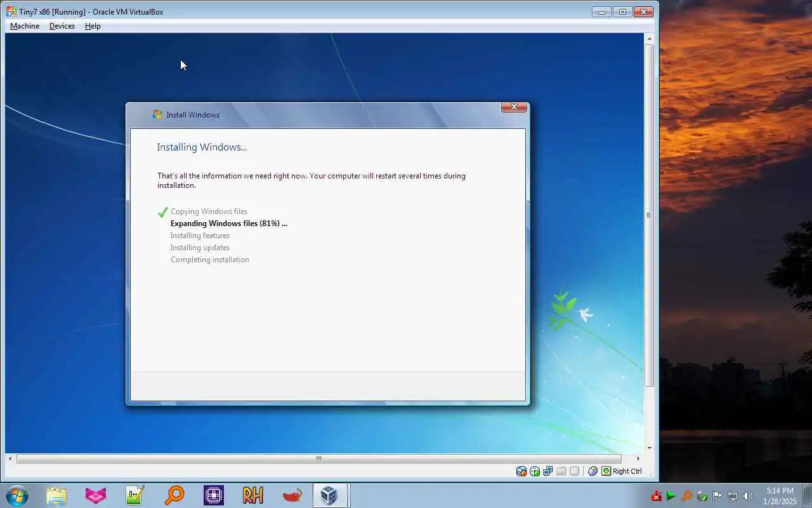Click the green checkmark beside Copying Windows files

(x=163, y=212)
